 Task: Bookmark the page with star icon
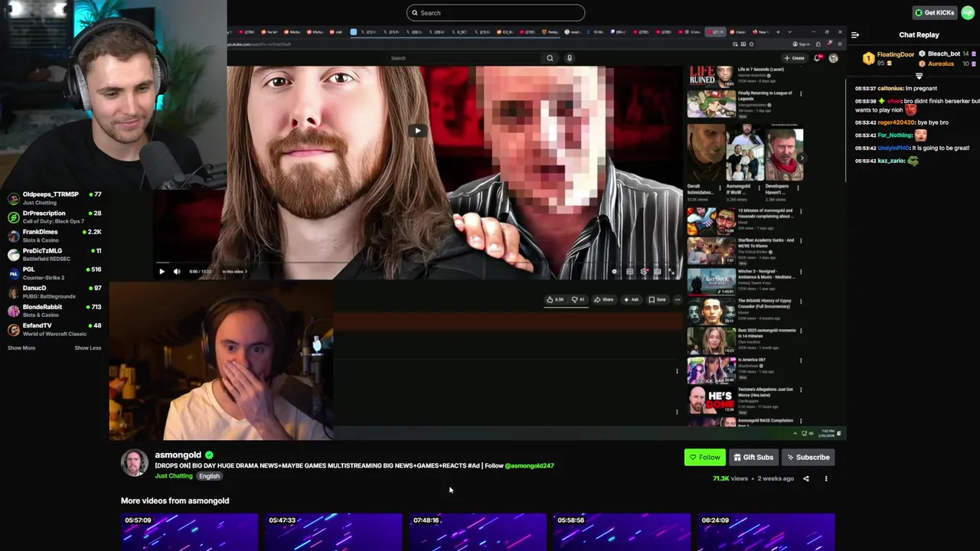click(x=751, y=44)
